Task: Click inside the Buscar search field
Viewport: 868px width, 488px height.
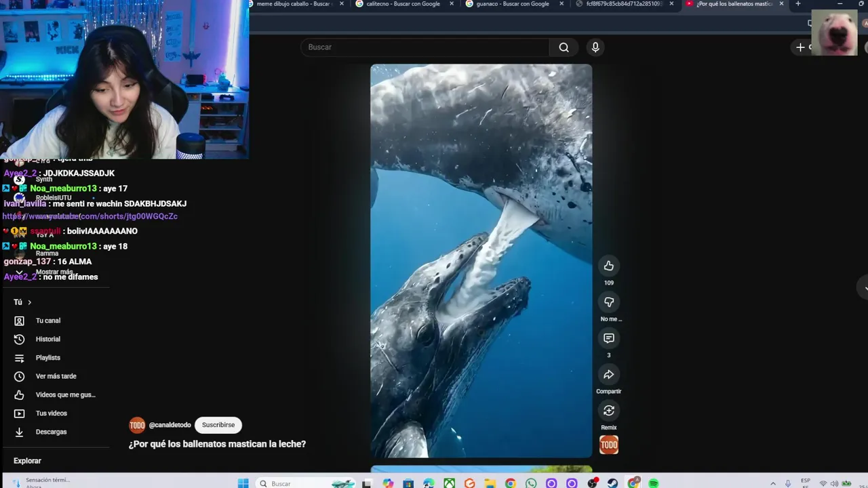Action: 425,47
